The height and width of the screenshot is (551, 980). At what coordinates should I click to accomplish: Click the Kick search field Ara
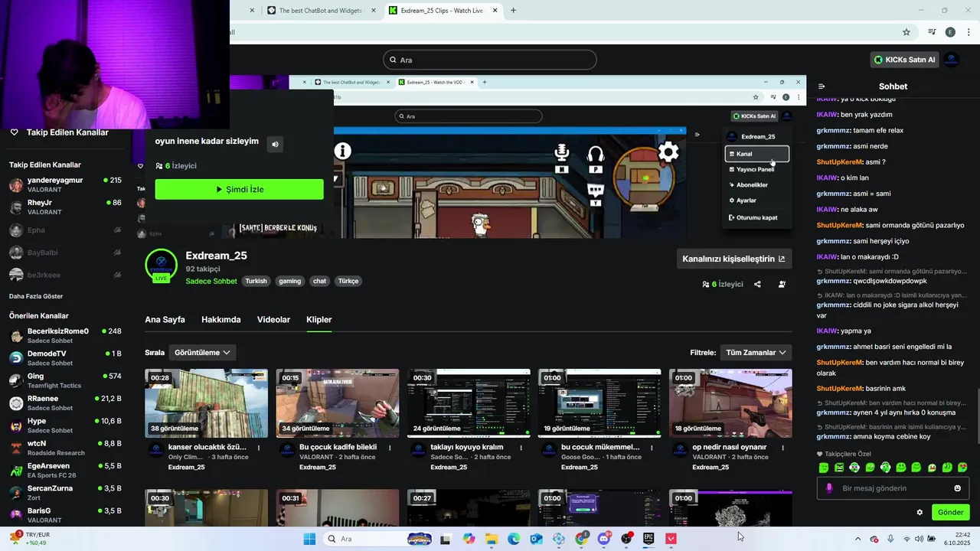(490, 60)
